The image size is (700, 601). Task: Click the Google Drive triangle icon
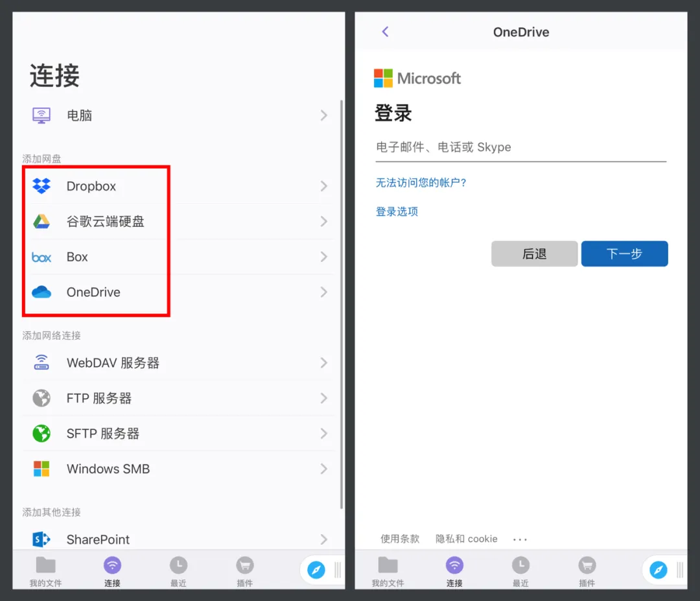(41, 221)
